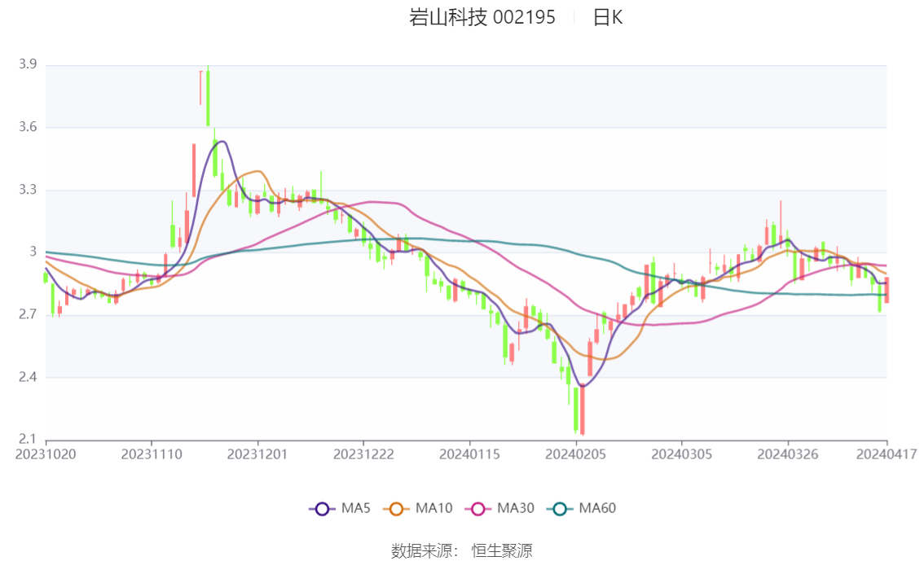924x561 pixels.
Task: Click the tall green candlestick at the price peak
Action: click(208, 98)
